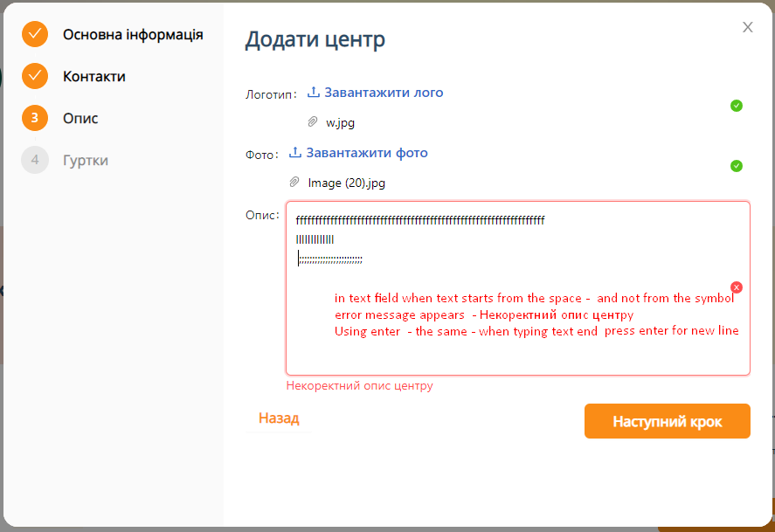This screenshot has height=532, width=775.
Task: Click the paperclip icon next to Image (20).jpg
Action: tap(294, 183)
